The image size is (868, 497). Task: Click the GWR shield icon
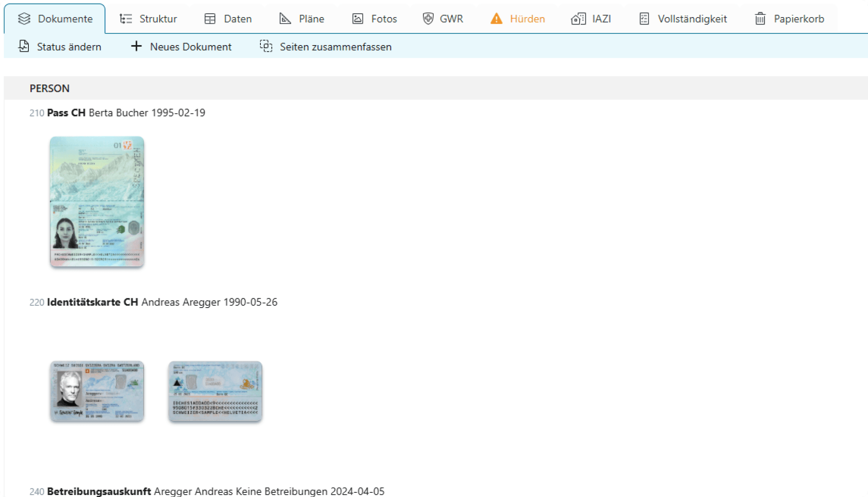click(428, 18)
